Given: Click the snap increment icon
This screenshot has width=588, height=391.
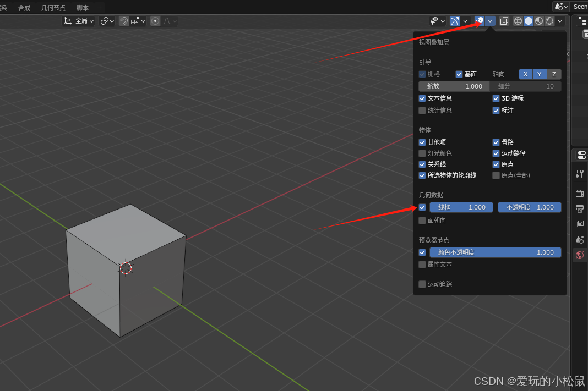Looking at the screenshot, I should tap(135, 21).
